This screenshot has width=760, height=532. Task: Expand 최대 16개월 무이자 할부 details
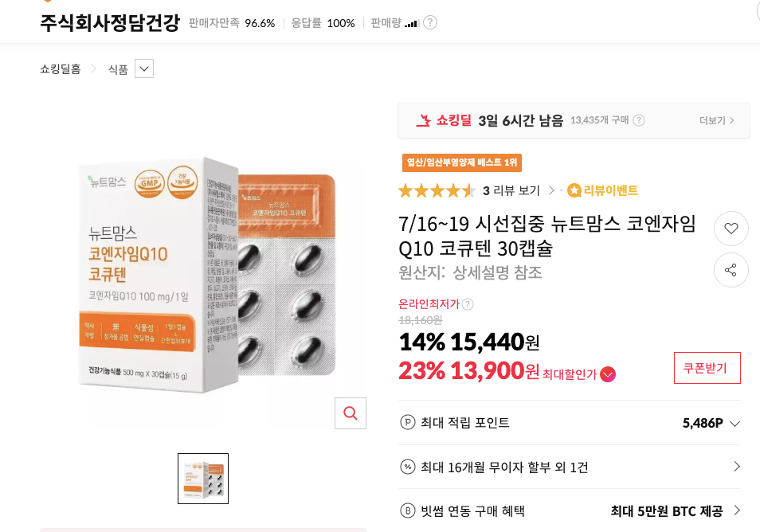click(570, 467)
